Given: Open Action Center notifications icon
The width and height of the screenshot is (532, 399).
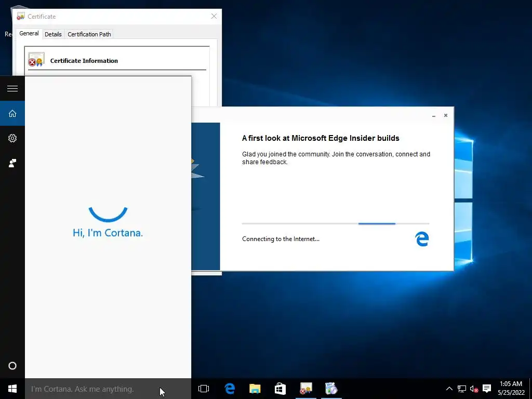Looking at the screenshot, I should click(x=487, y=389).
